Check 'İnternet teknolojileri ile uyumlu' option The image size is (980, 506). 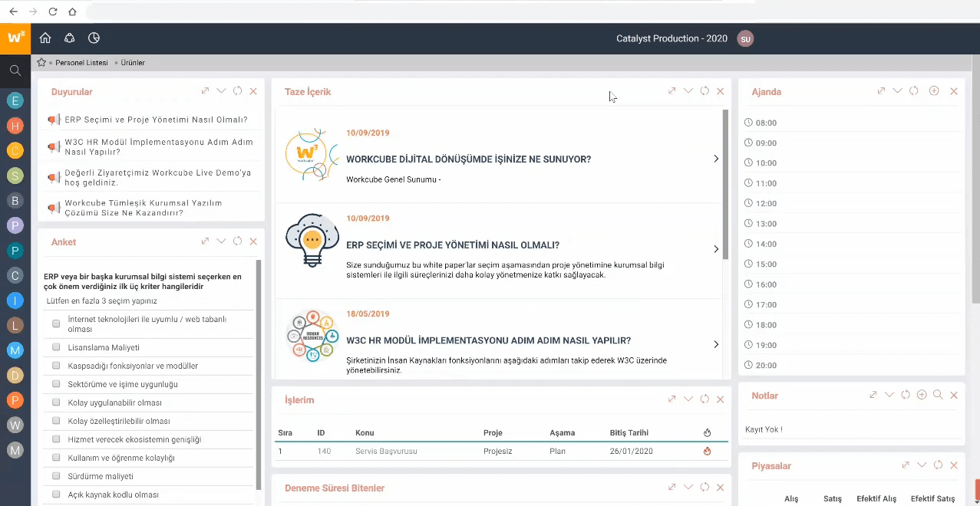[56, 324]
